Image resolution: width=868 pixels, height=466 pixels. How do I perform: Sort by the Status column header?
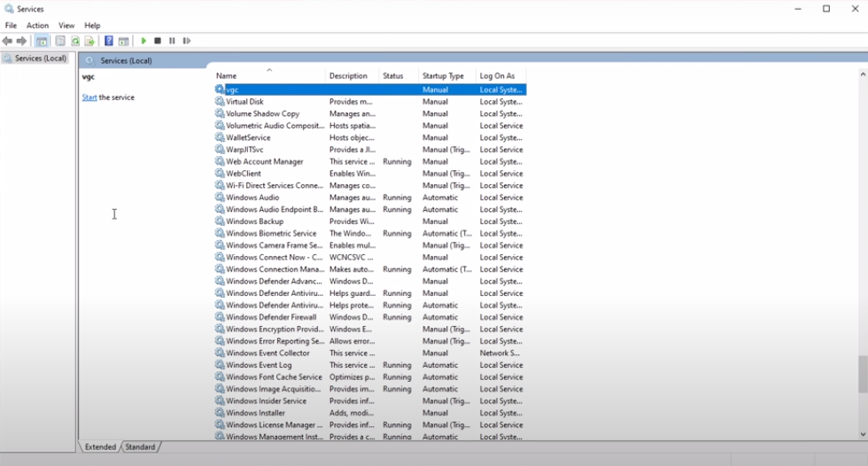(x=399, y=76)
